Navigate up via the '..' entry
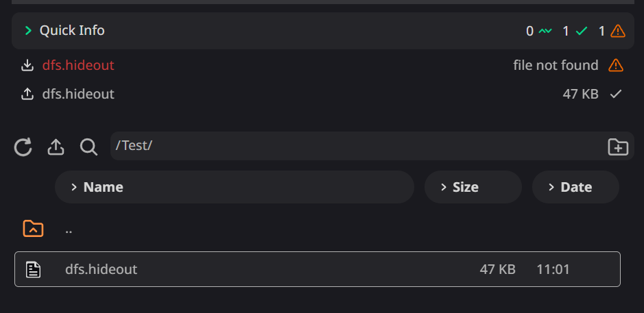This screenshot has width=644, height=313. click(69, 229)
